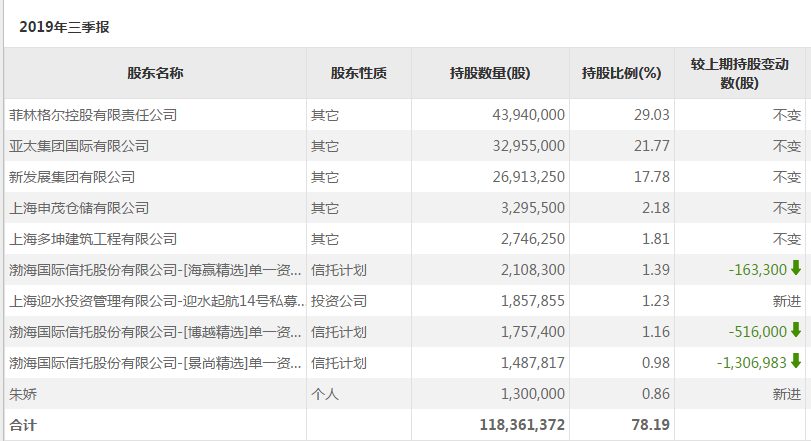This screenshot has width=811, height=441.
Task: Click the percentage value 0.86
Action: [x=656, y=394]
